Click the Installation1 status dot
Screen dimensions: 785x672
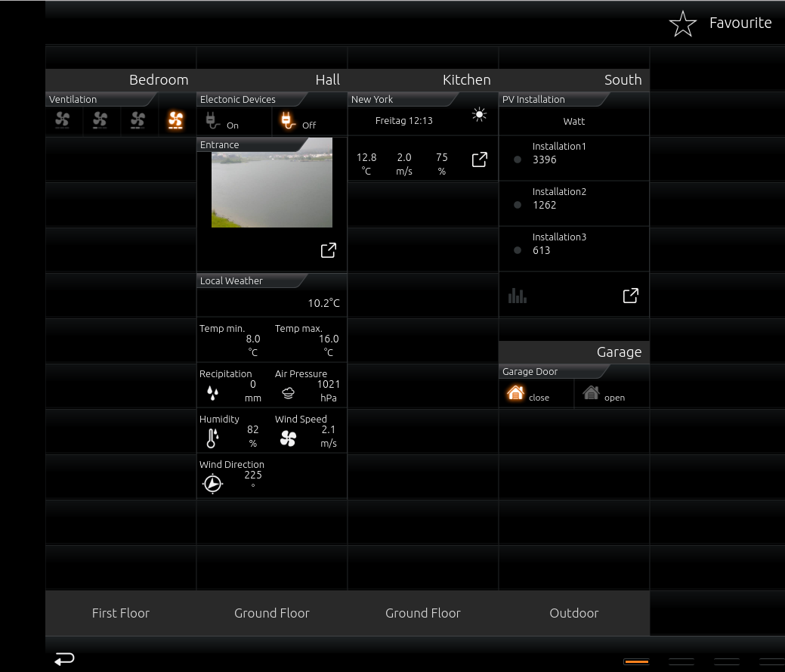point(518,159)
